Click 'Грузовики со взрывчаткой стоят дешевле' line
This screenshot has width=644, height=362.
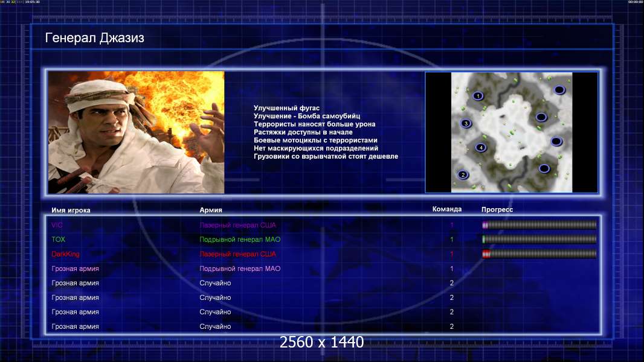point(326,156)
